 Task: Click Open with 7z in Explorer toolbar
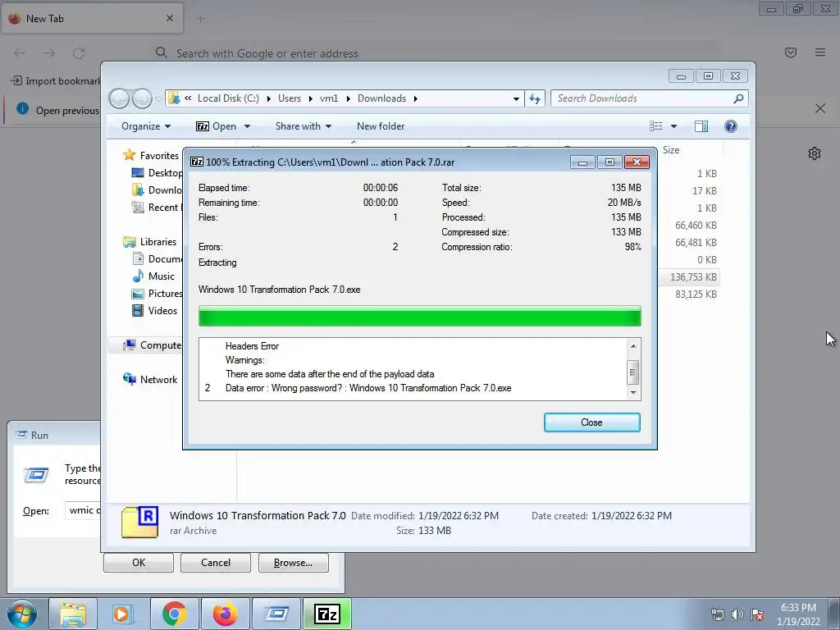pyautogui.click(x=217, y=126)
